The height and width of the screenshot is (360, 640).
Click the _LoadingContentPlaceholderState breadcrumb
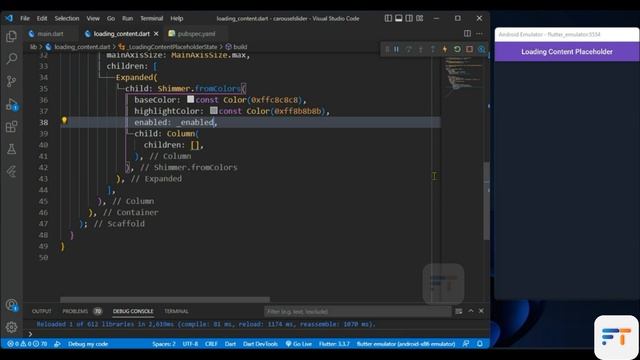172,47
